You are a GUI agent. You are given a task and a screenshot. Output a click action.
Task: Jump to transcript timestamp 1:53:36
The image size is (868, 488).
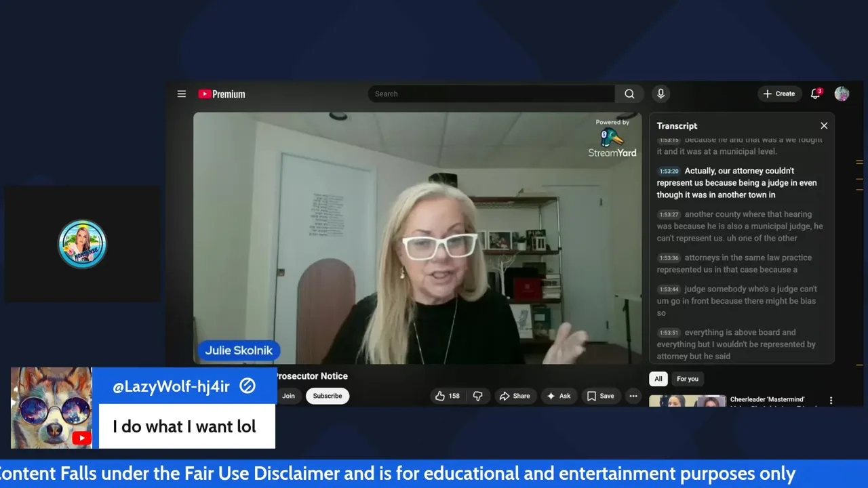coord(669,258)
